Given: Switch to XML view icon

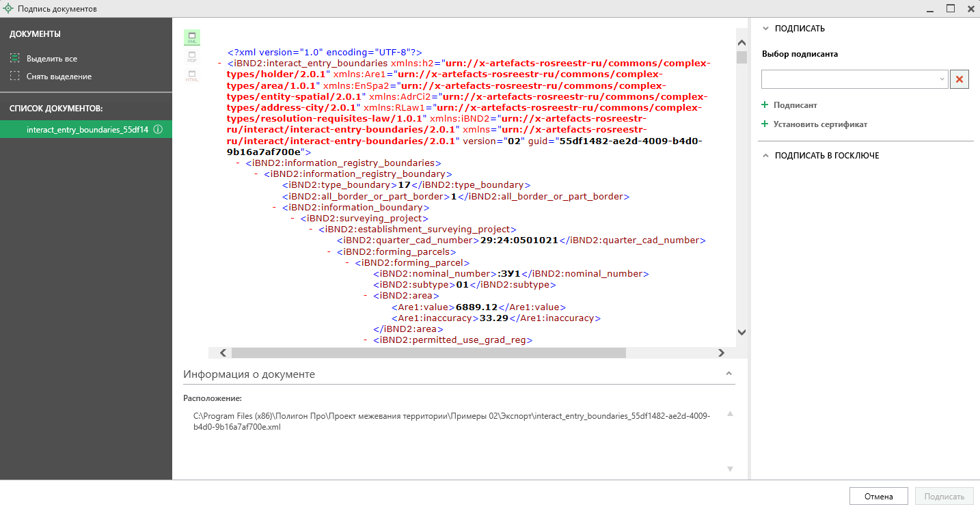Looking at the screenshot, I should click(x=192, y=38).
